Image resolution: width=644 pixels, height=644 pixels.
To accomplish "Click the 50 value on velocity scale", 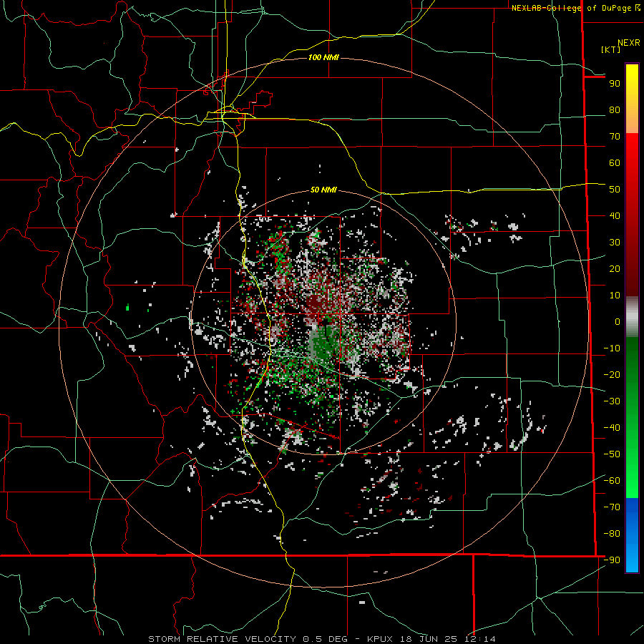I will click(x=615, y=190).
